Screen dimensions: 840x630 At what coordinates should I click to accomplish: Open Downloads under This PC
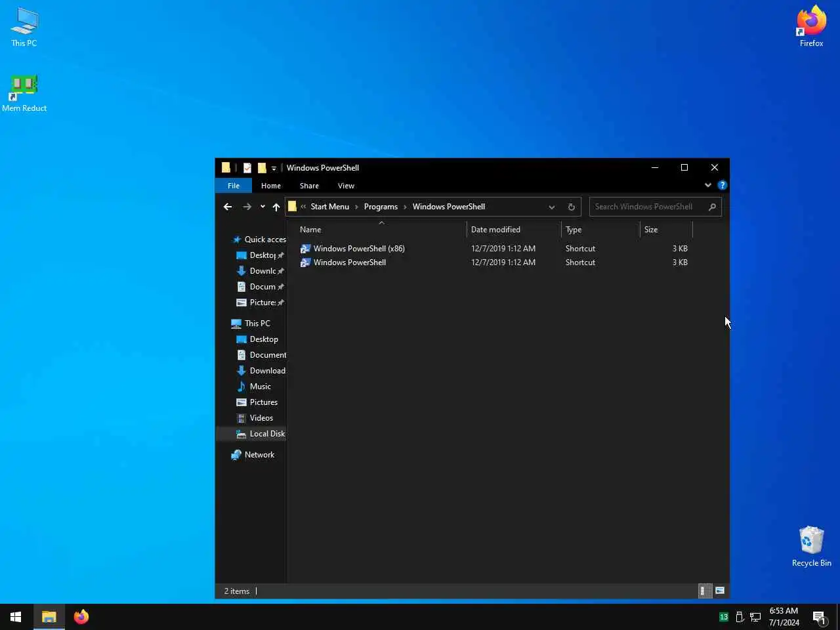coord(261,371)
